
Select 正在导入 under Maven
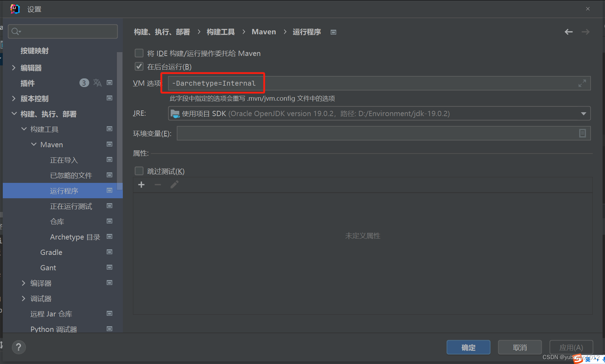[64, 160]
